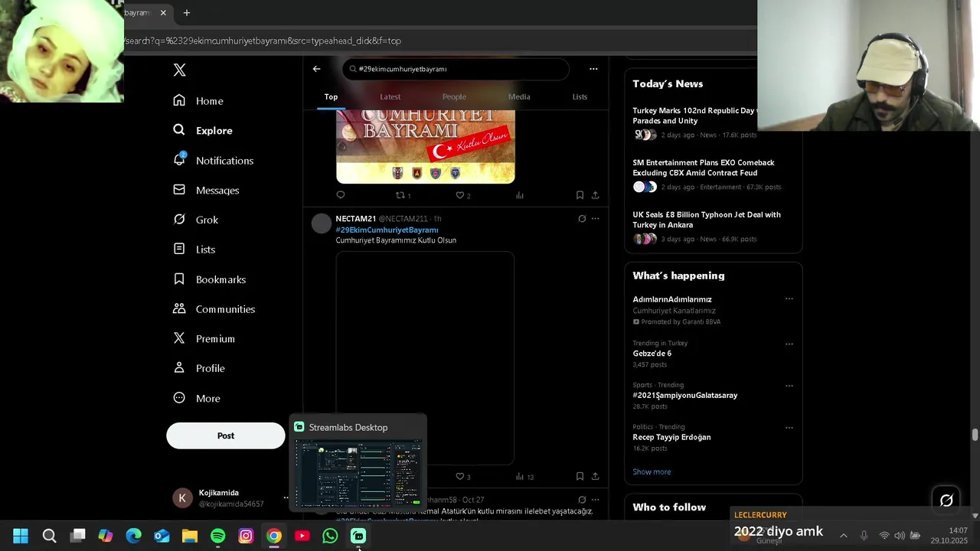Viewport: 980px width, 551px height.
Task: Open search settings three-dot menu
Action: (x=593, y=69)
